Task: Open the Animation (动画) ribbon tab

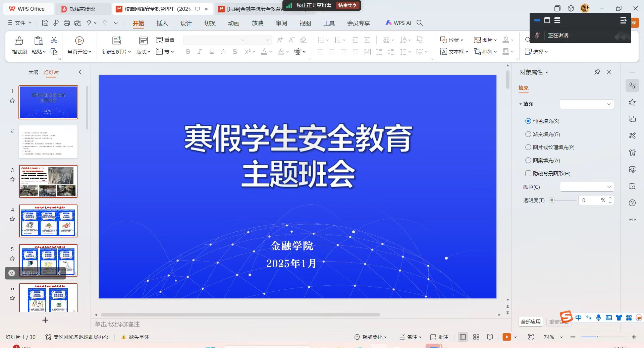Action: [x=234, y=23]
